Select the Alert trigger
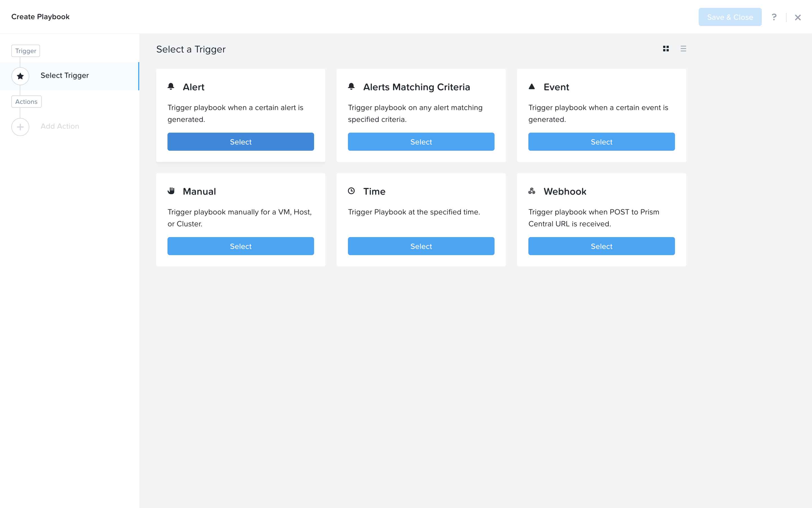The width and height of the screenshot is (812, 508). (240, 142)
